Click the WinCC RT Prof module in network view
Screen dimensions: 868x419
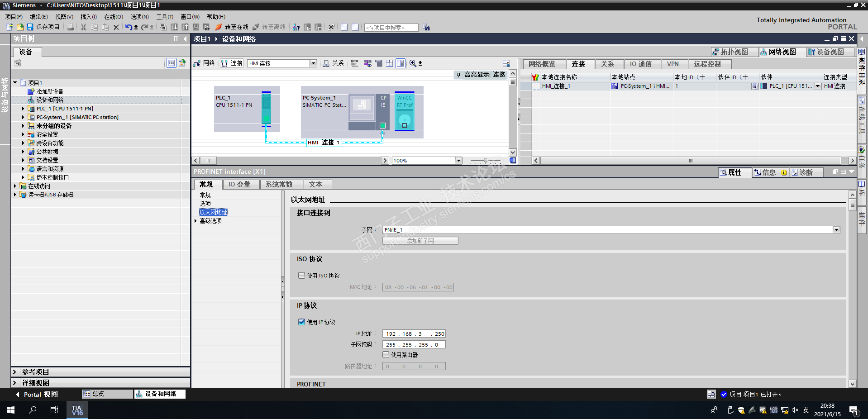(x=405, y=112)
